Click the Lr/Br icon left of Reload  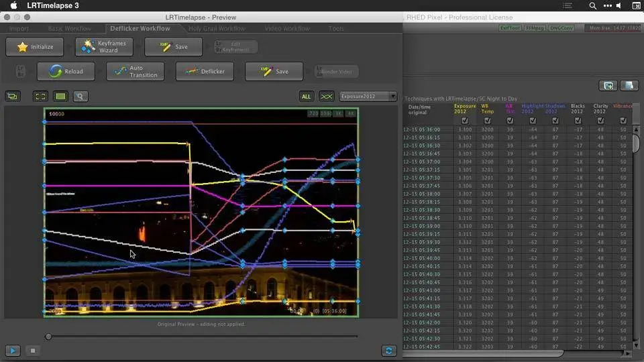coord(21,71)
